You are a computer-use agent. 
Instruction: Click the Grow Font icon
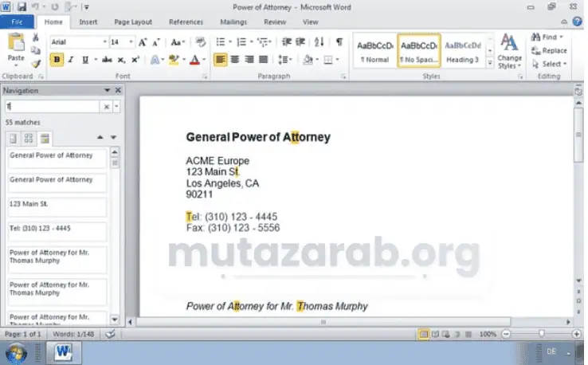click(143, 42)
